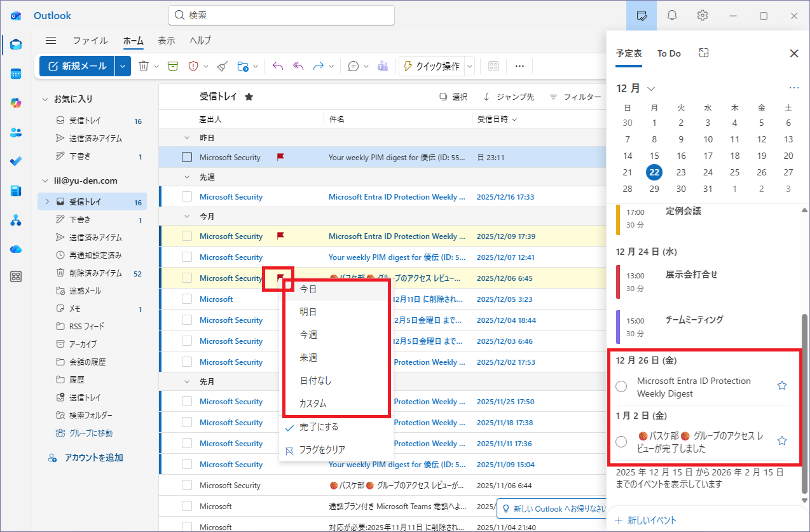Open the Calendar icon in left sidebar
Image resolution: width=810 pixels, height=532 pixels.
pyautogui.click(x=16, y=74)
